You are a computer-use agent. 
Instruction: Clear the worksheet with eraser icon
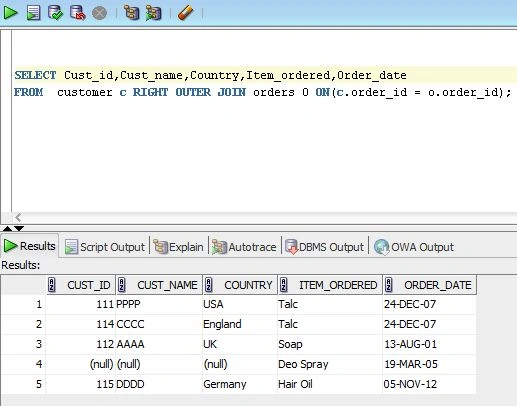(185, 13)
